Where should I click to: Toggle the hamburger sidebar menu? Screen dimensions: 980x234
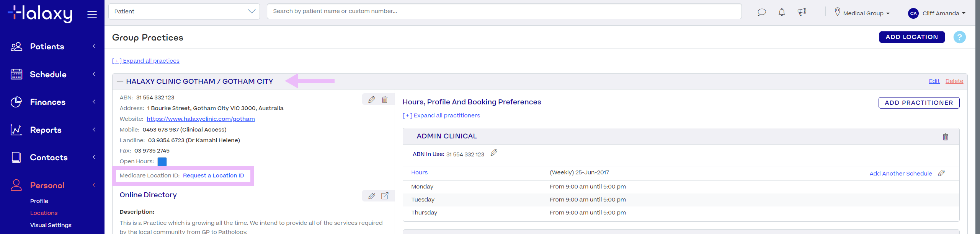click(x=92, y=15)
